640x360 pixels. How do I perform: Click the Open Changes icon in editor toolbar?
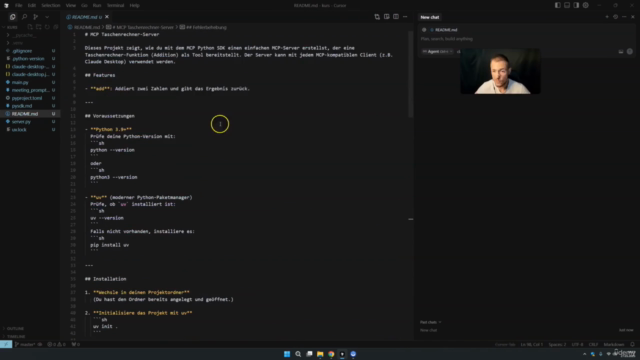(x=377, y=17)
